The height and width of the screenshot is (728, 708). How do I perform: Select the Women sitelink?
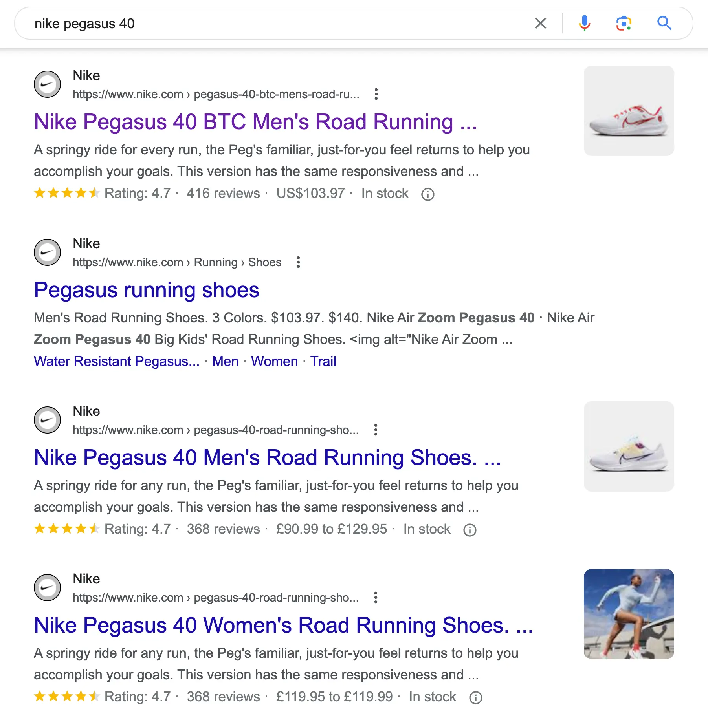[x=274, y=361]
